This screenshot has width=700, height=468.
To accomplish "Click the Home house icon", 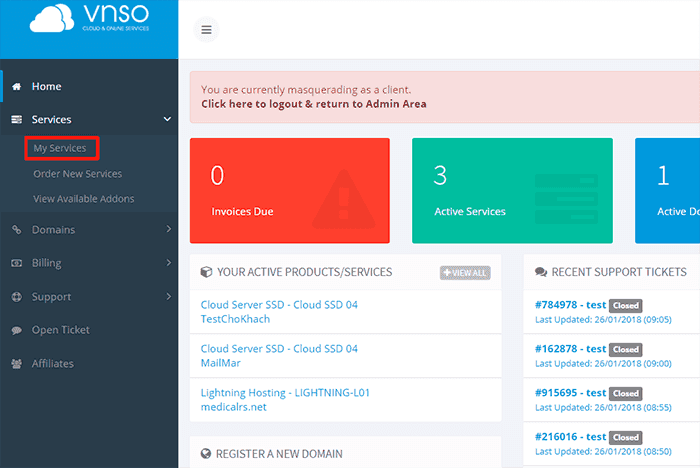I will (x=17, y=87).
